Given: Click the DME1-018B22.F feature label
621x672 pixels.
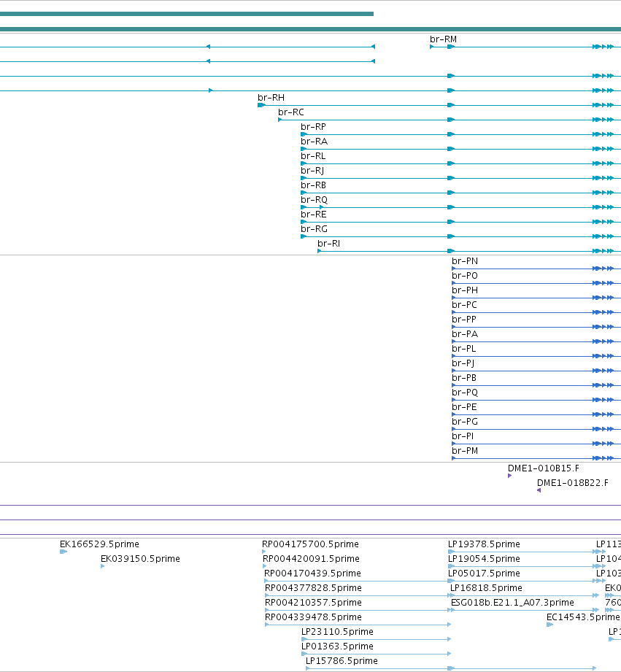Looking at the screenshot, I should point(573,482).
